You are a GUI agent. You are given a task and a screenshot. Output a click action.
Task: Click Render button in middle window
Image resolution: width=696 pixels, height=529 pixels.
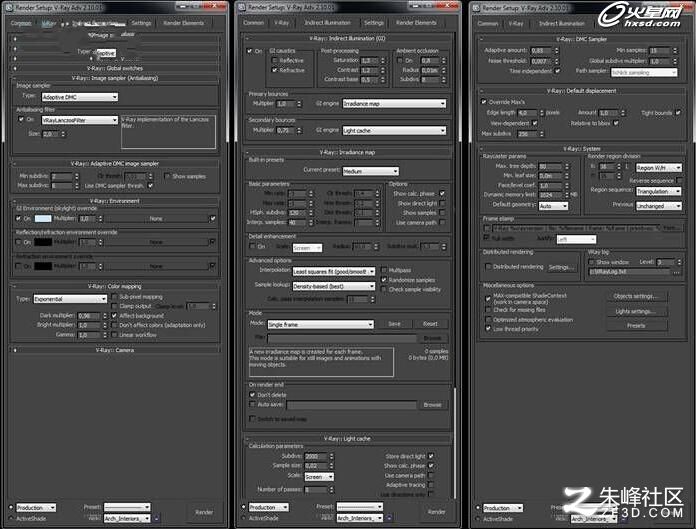pos(436,512)
